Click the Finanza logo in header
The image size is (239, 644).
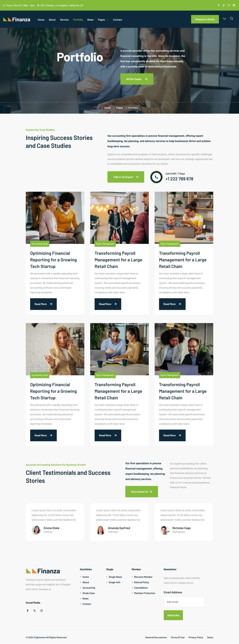click(17, 19)
